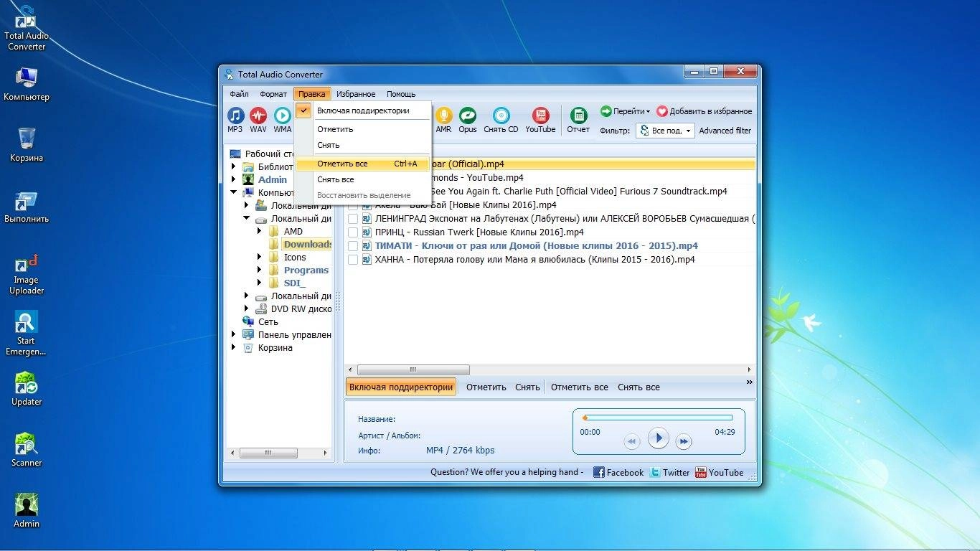Open the Перейти dropdown arrow
Screen dimensions: 980x551
coord(648,112)
